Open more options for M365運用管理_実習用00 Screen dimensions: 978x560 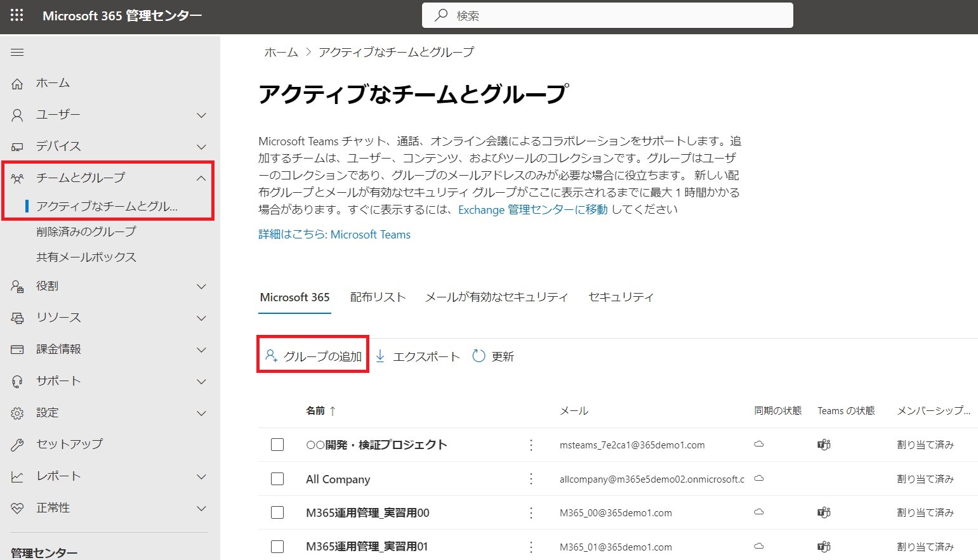tap(531, 512)
